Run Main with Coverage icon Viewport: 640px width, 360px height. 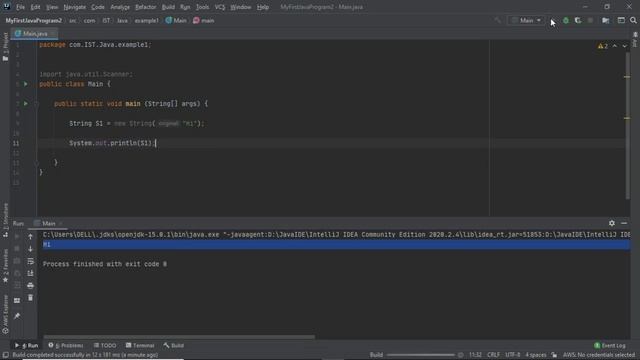pos(578,20)
